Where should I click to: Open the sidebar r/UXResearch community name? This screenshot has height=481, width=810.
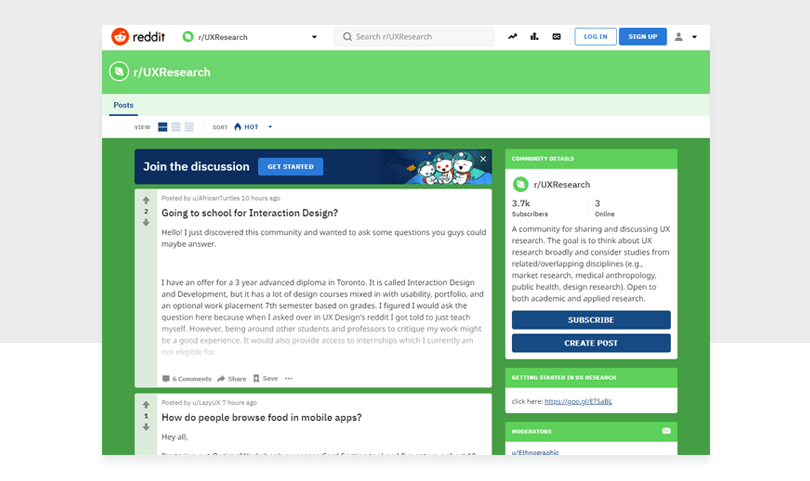point(562,185)
